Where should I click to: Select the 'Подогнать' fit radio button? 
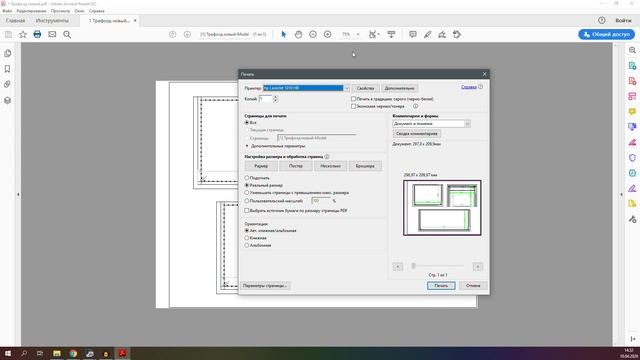pos(247,178)
